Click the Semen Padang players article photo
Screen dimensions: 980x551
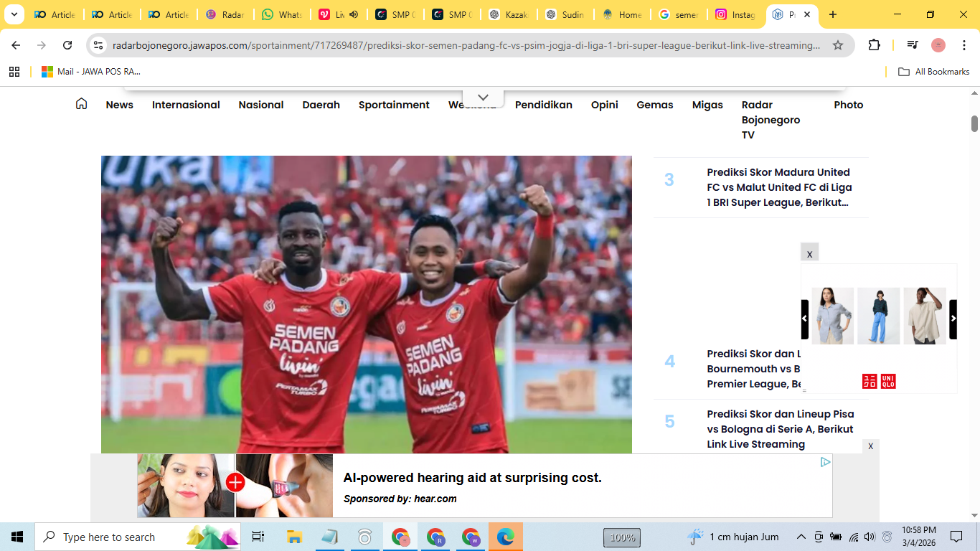pos(367,304)
